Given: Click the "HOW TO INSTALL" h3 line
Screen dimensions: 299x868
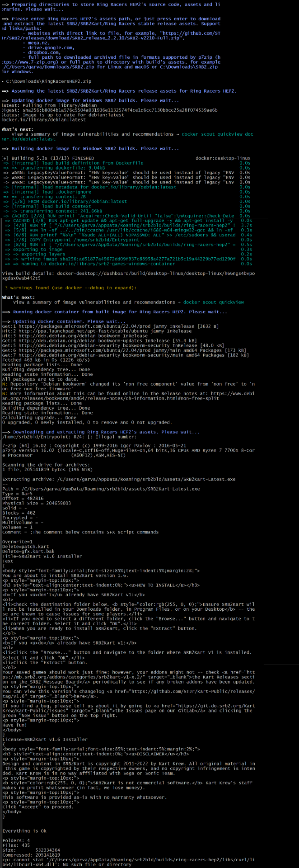Looking at the screenshot, I should pyautogui.click(x=101, y=585).
